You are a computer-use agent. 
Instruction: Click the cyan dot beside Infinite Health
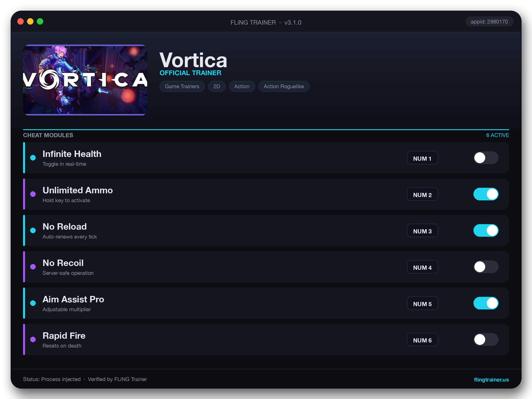coord(33,158)
